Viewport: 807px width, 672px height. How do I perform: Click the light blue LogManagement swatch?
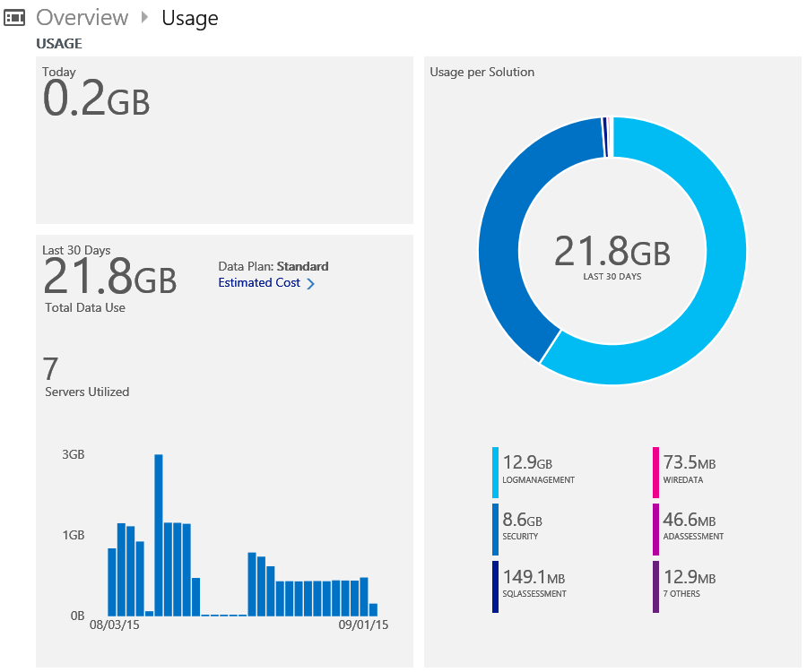pyautogui.click(x=495, y=472)
